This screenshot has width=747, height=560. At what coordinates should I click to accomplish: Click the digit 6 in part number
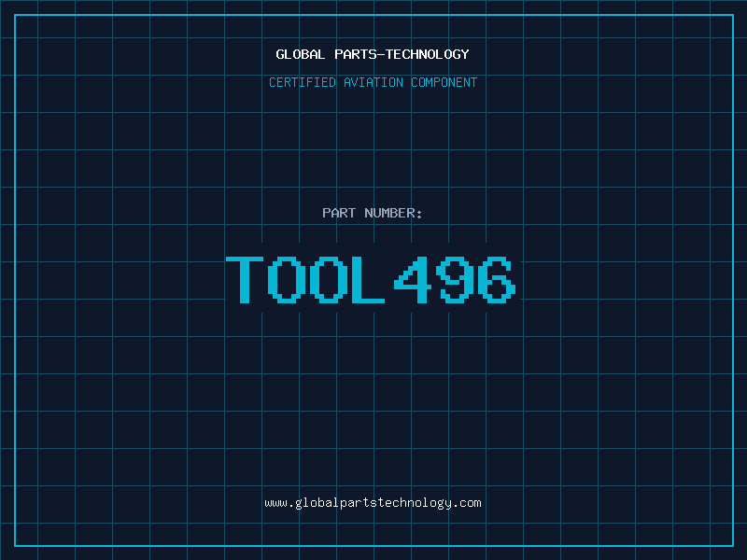tap(494, 280)
